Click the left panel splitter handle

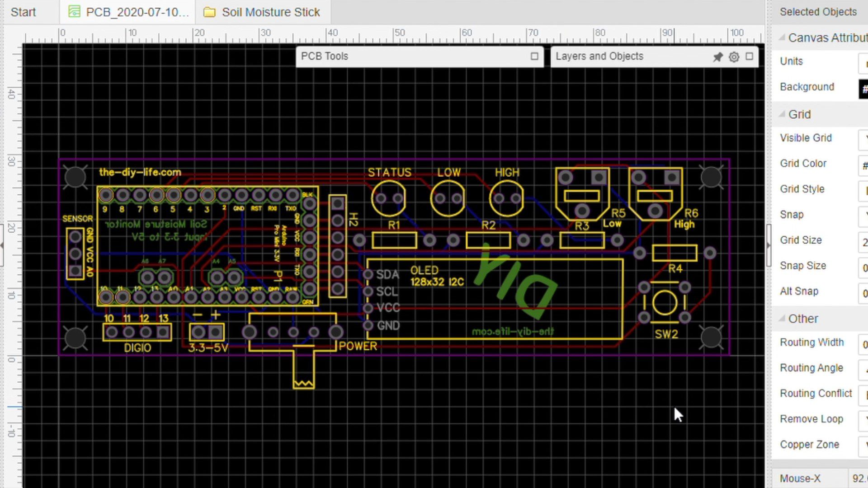tap(2, 245)
